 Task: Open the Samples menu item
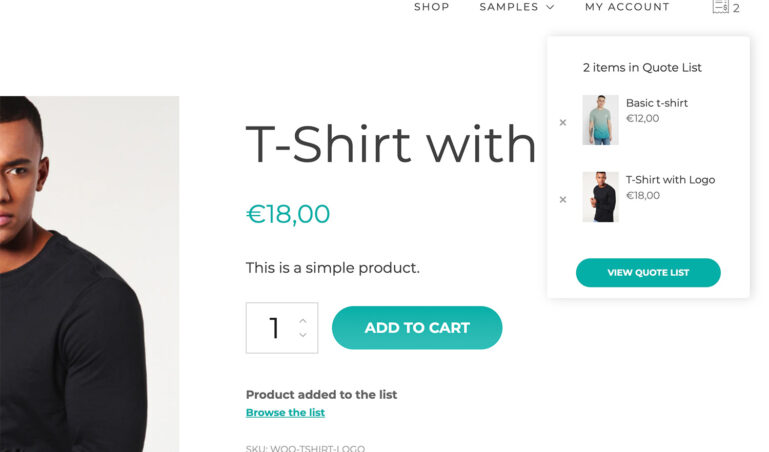tap(509, 7)
